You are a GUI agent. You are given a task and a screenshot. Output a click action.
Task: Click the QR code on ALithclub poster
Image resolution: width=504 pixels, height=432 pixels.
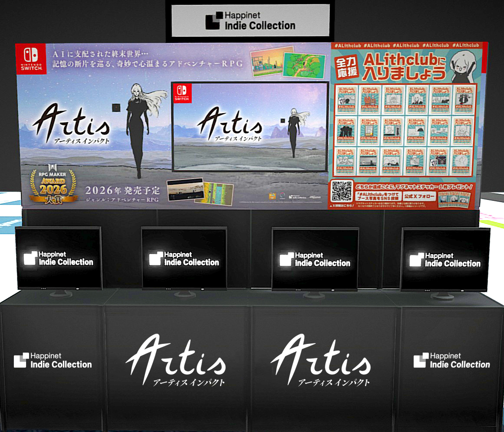[342, 191]
